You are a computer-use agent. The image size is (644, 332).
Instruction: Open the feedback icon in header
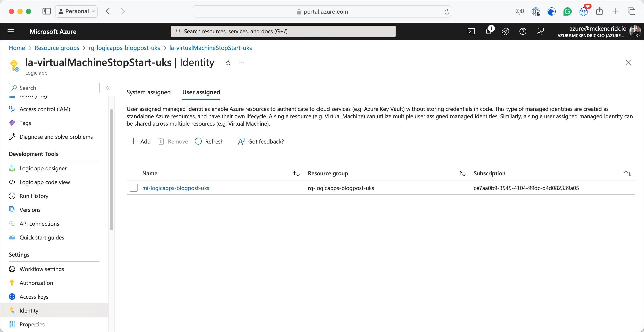[x=540, y=31]
